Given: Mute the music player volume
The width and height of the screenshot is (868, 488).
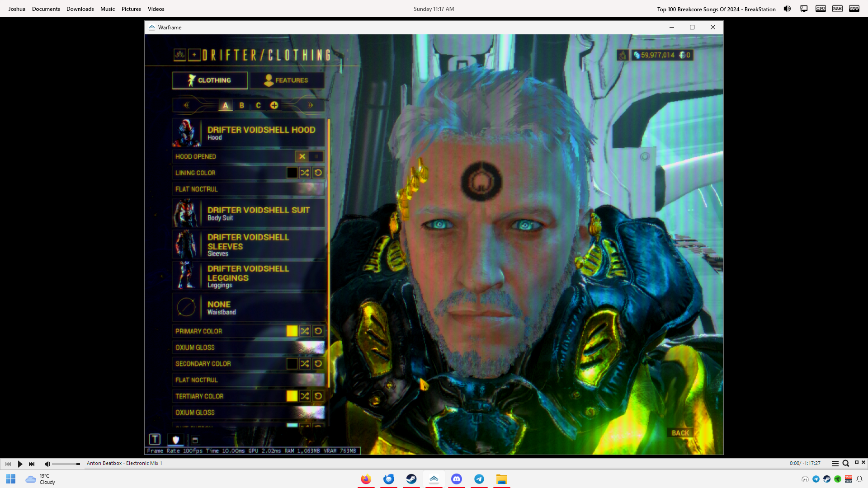Looking at the screenshot, I should click(x=47, y=464).
